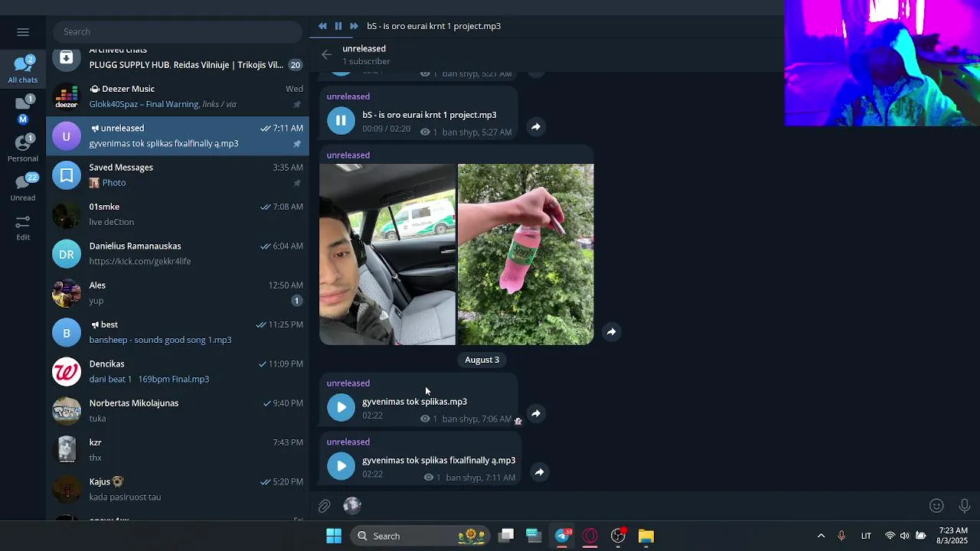Skip to next track in player bar

point(354,26)
